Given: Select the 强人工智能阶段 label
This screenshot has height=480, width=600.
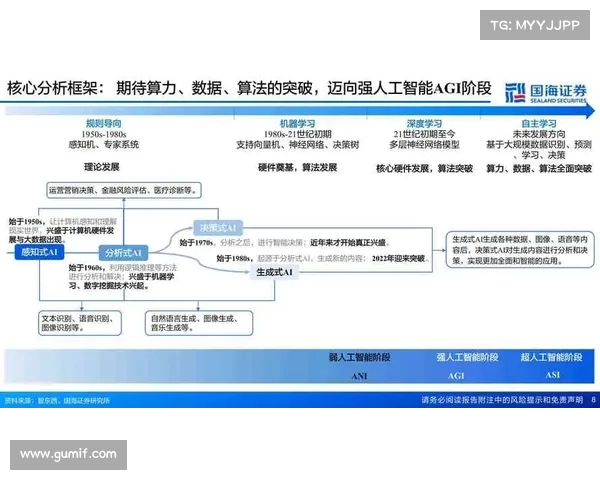Looking at the screenshot, I should pos(467,358).
